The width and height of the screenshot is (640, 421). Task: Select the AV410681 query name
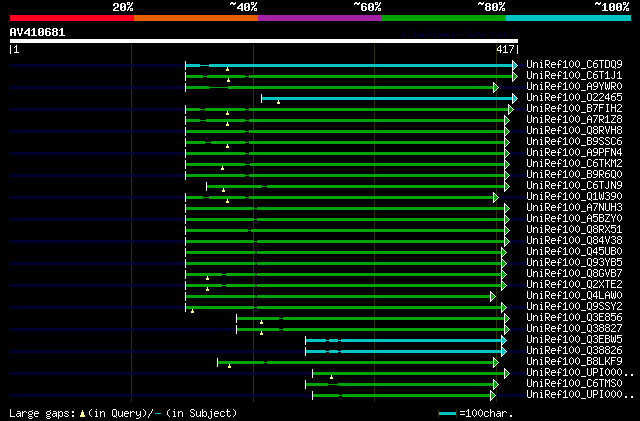coord(37,32)
